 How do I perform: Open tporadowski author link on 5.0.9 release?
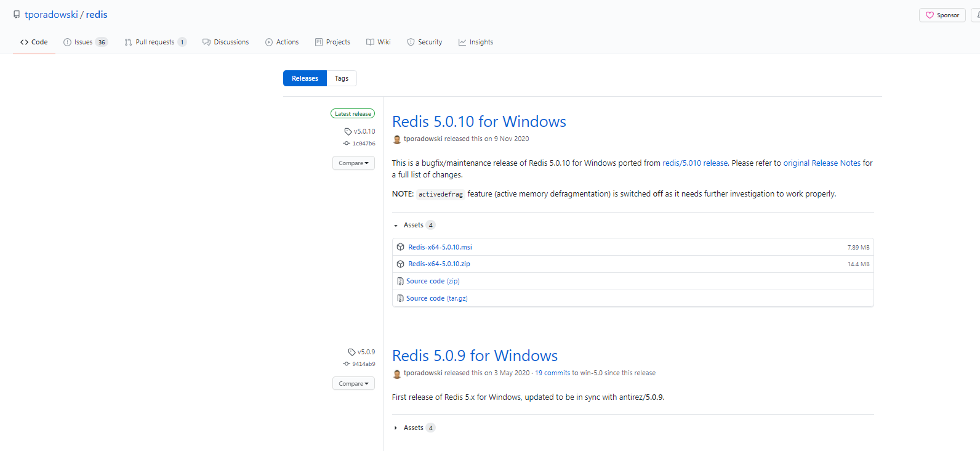[x=423, y=373]
